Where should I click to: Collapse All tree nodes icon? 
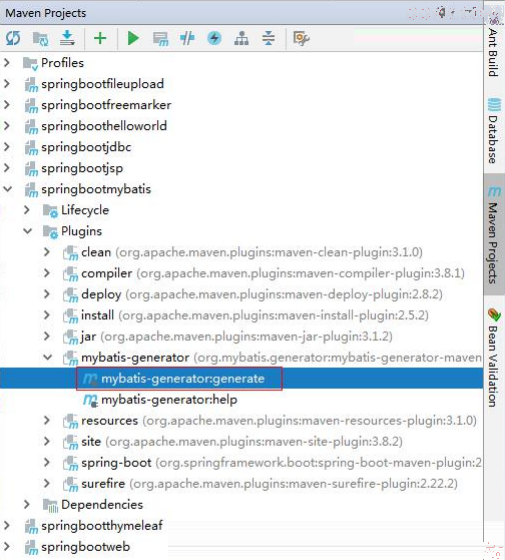coord(268,38)
